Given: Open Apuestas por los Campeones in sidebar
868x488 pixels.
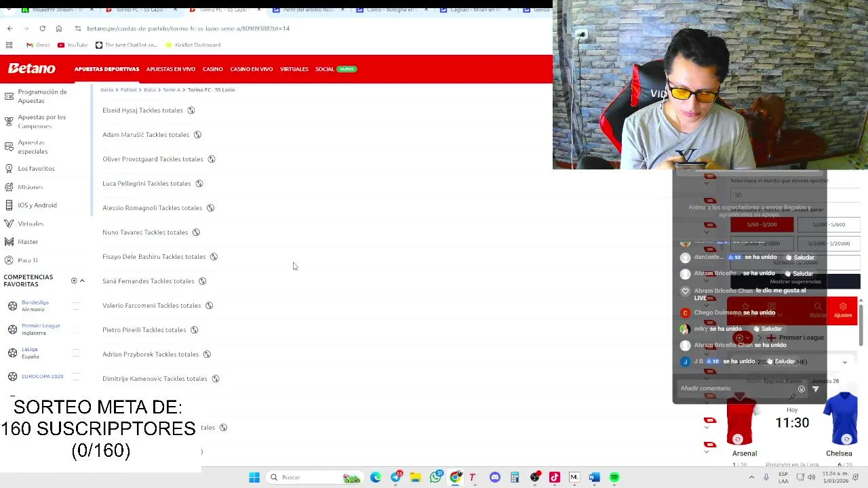Looking at the screenshot, I should [x=41, y=121].
